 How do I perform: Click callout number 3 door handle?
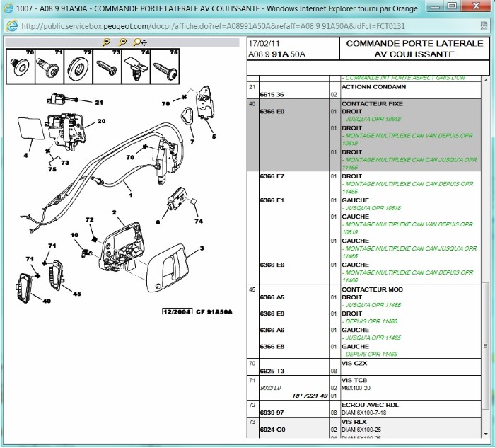[x=202, y=248]
